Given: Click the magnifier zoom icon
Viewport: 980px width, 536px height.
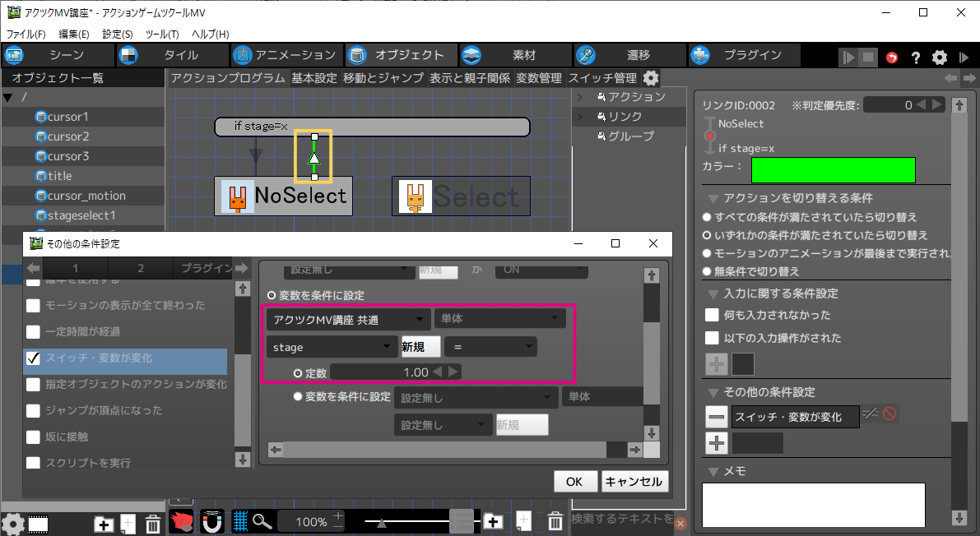Looking at the screenshot, I should (262, 521).
